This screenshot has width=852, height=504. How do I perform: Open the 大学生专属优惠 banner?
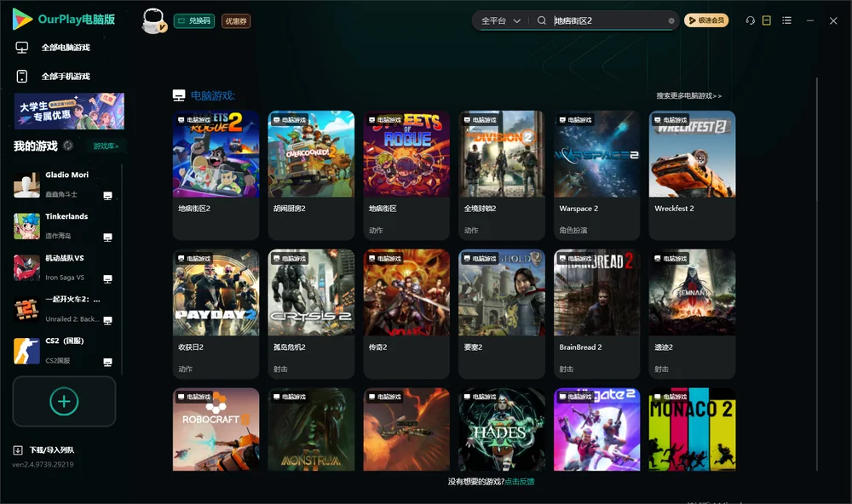point(69,111)
